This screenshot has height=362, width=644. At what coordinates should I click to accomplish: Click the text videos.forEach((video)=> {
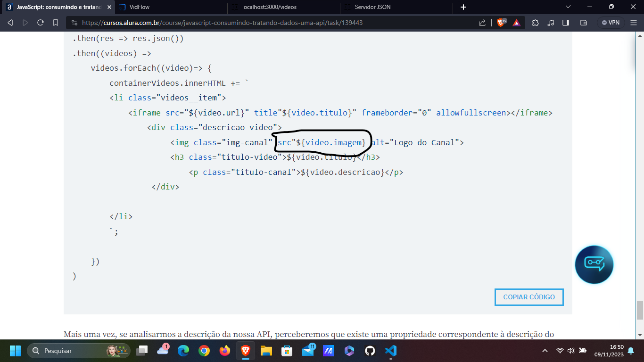click(151, 68)
